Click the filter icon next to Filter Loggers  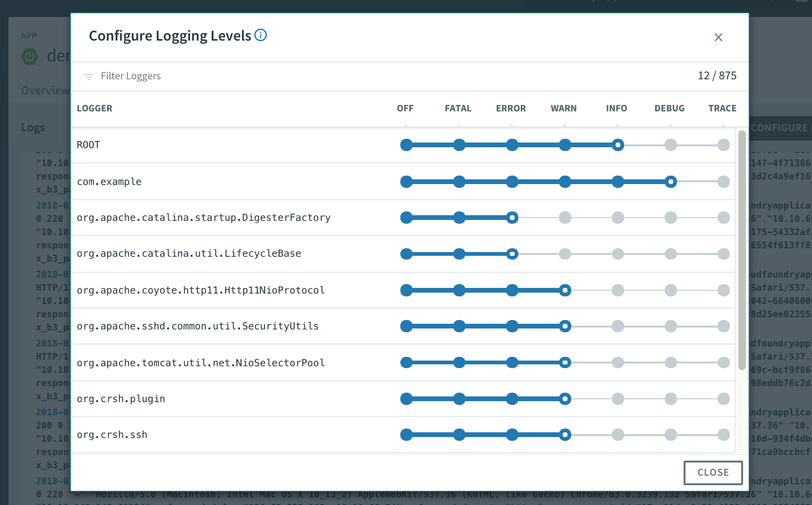[88, 76]
